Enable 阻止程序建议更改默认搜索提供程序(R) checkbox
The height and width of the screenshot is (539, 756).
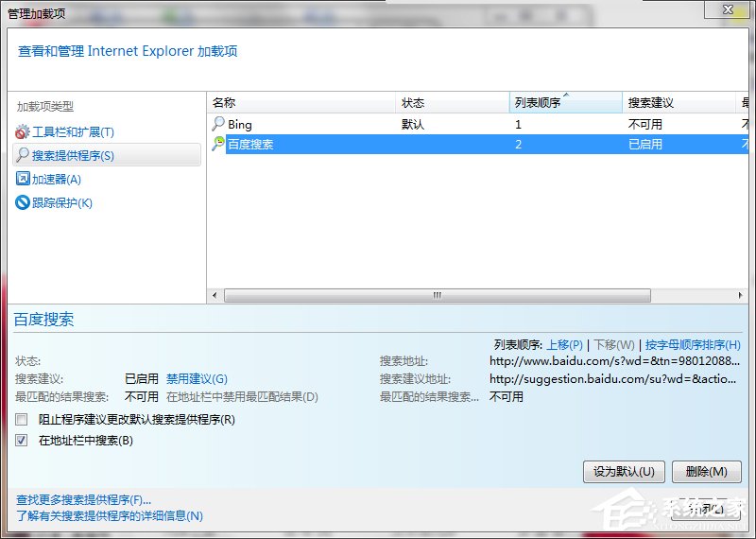(x=21, y=419)
